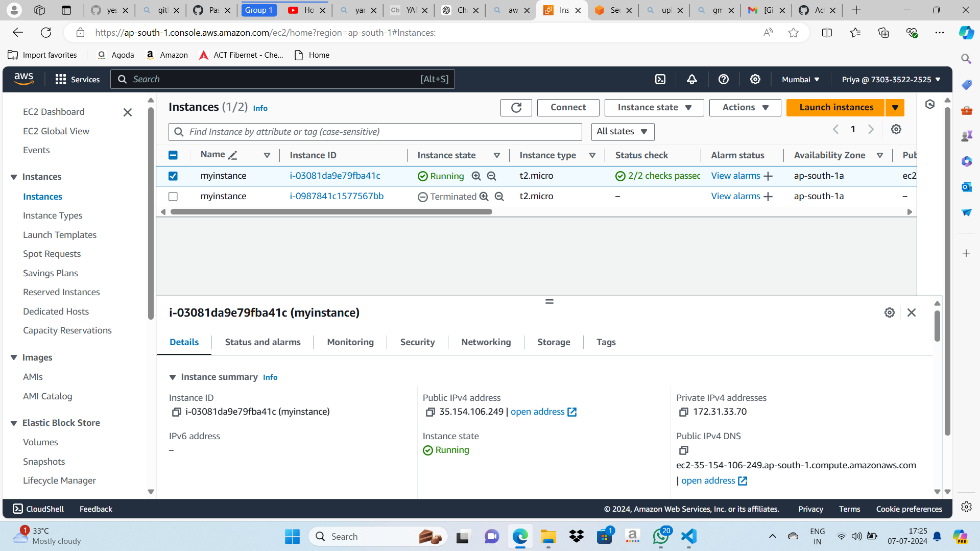Open instance i-0987841c1577567bb link
This screenshot has width=980, height=551.
click(x=337, y=196)
